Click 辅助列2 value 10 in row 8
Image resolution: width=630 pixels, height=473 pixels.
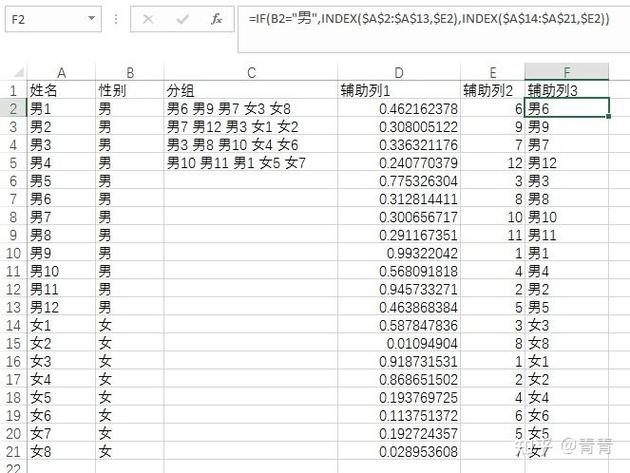click(x=493, y=217)
